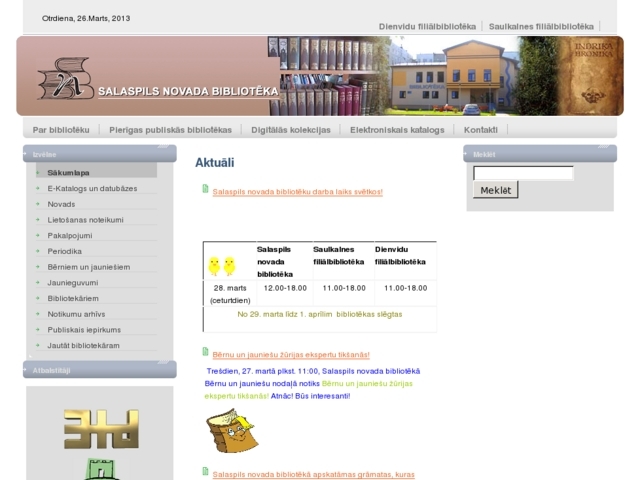Screen dimensions: 640x480
Task: Open the Kontakti menu item
Action: pyautogui.click(x=480, y=130)
